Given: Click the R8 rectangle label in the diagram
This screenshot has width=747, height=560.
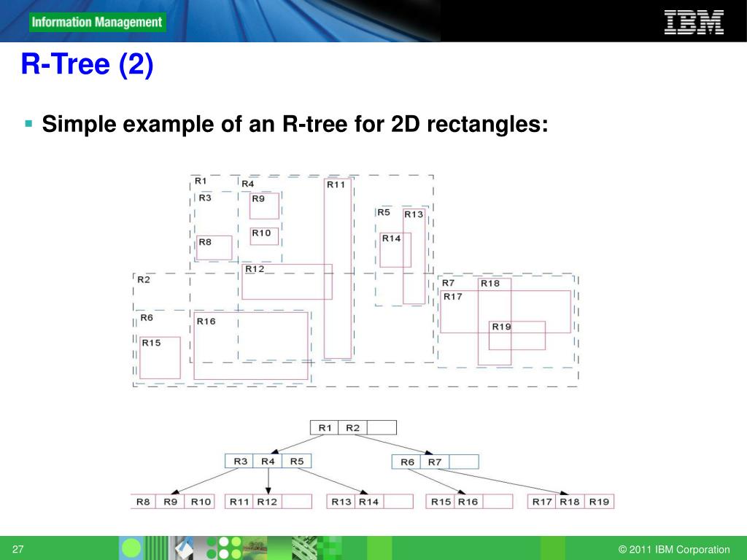Looking at the screenshot, I should [205, 242].
